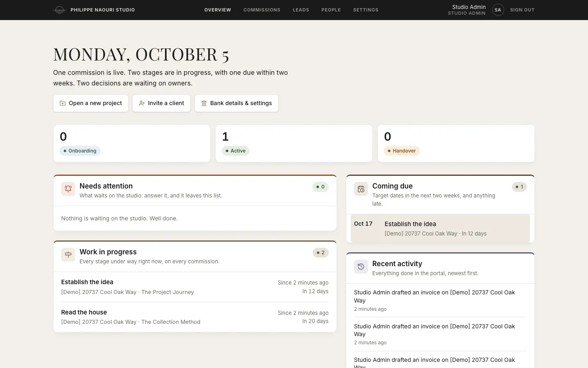This screenshot has height=368, width=588.
Task: Switch to the Leads tab
Action: tap(301, 10)
